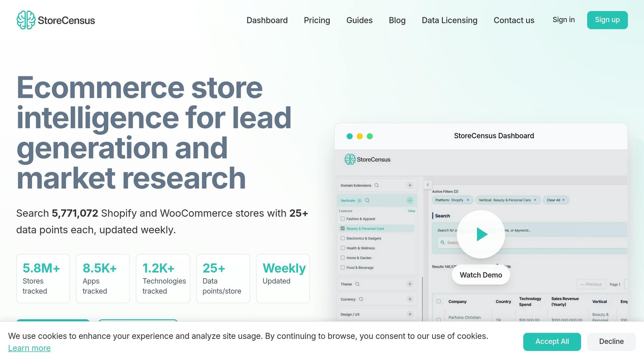The height and width of the screenshot is (362, 644).
Task: Click the Company column header
Action: 457,302
